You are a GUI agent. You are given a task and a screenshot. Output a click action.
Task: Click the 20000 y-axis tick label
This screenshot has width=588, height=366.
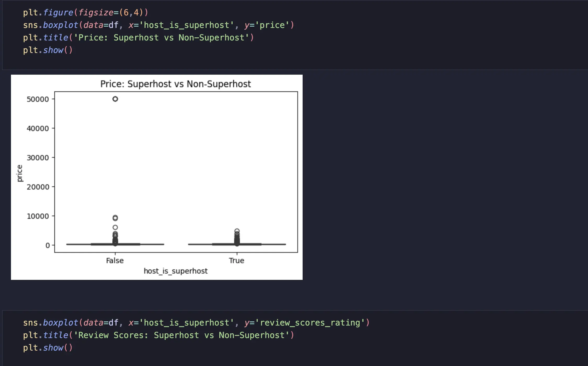tap(38, 187)
